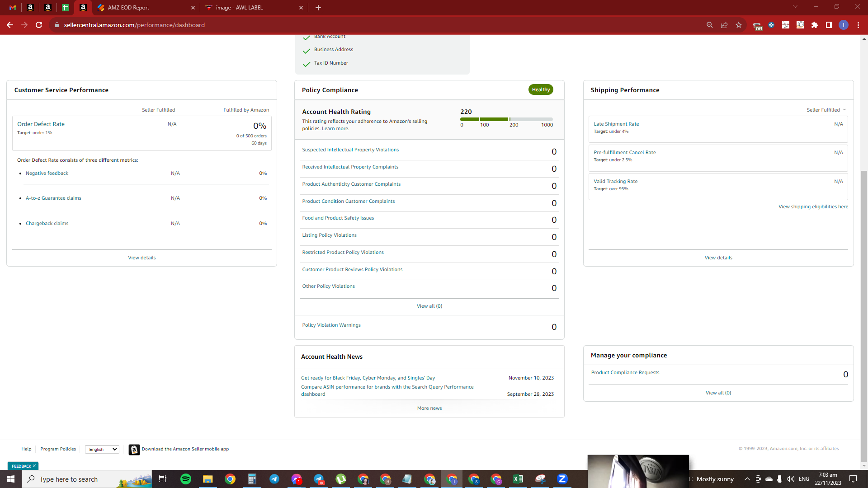The width and height of the screenshot is (868, 488).
Task: Click View all (0) under Policy Compliance
Action: (x=429, y=306)
